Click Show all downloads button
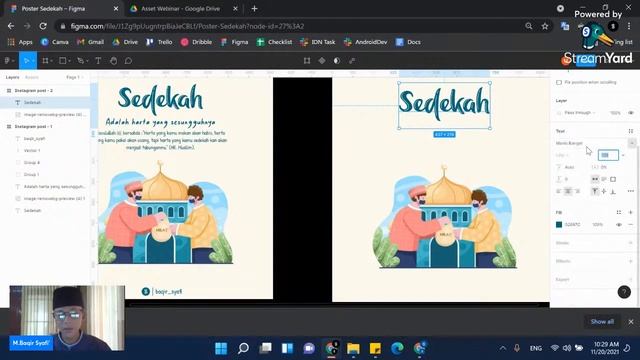The height and width of the screenshot is (360, 640). point(602,322)
